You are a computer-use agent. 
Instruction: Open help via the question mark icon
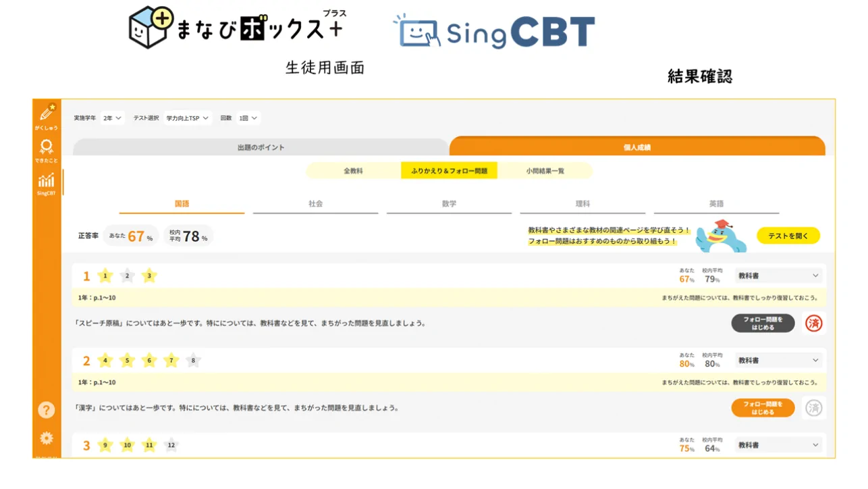[x=46, y=409]
